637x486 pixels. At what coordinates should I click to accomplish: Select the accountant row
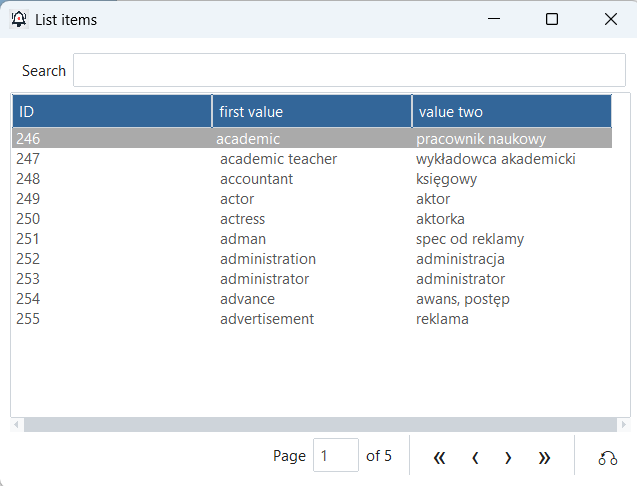click(256, 179)
